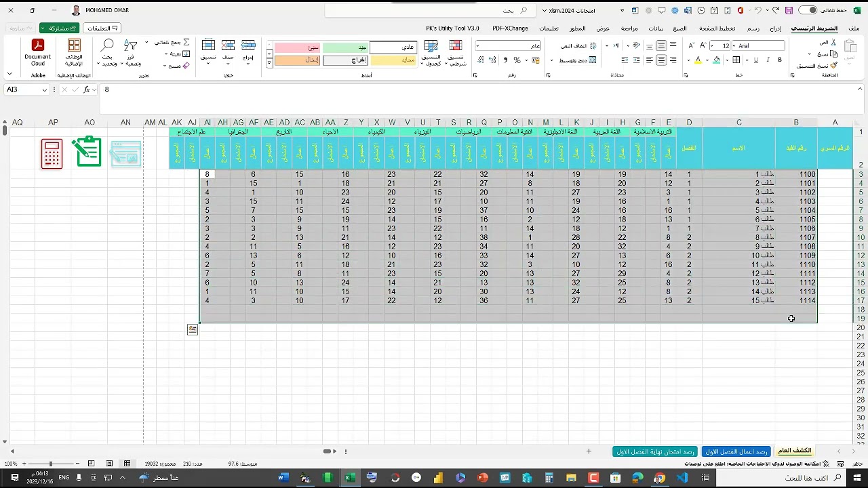The height and width of the screenshot is (488, 868).
Task: Click the Save icon in the quick access toolbar
Action: pyautogui.click(x=789, y=11)
